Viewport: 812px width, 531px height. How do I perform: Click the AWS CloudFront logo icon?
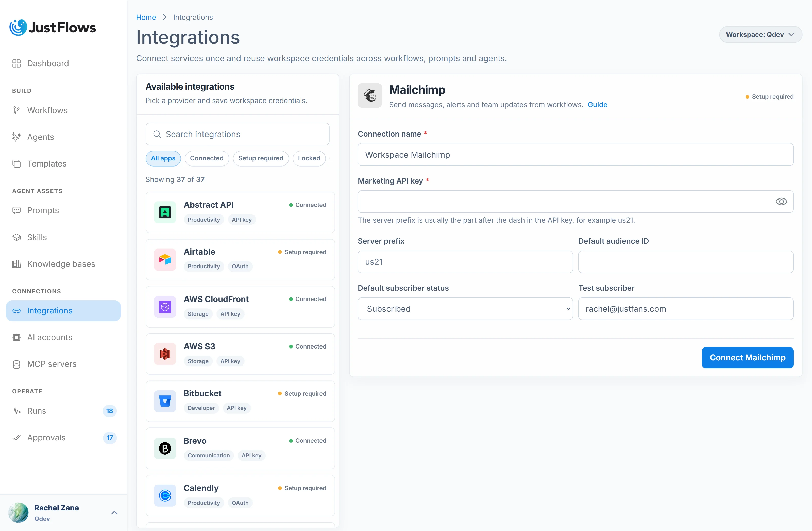[x=165, y=307]
